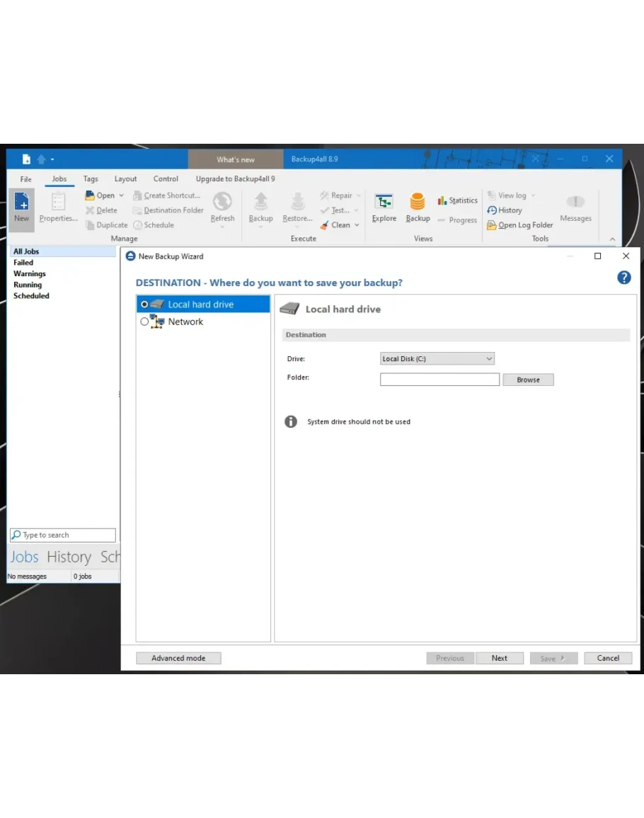Select the Network destination radio button
Image resolution: width=644 pixels, height=818 pixels.
pos(144,322)
